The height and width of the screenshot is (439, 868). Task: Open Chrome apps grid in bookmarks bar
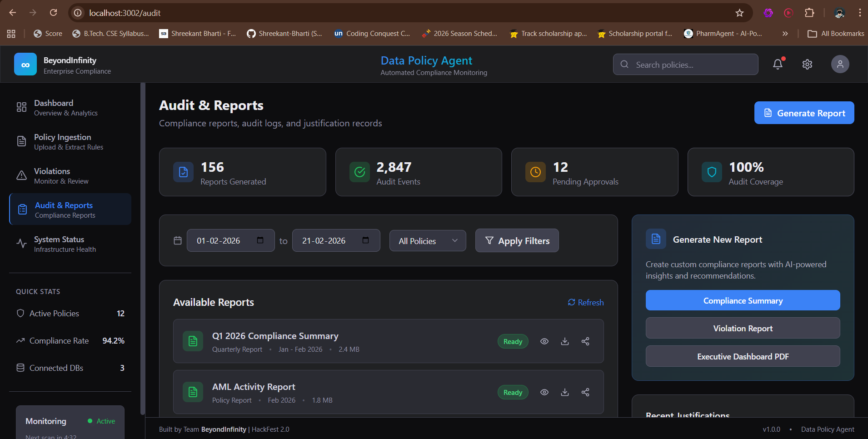pyautogui.click(x=11, y=34)
